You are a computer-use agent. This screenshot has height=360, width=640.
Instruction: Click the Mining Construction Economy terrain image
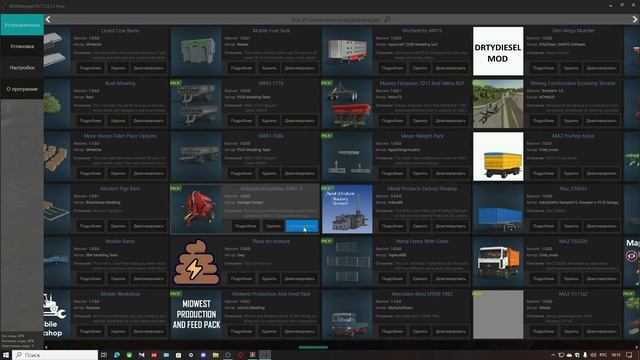tap(498, 104)
